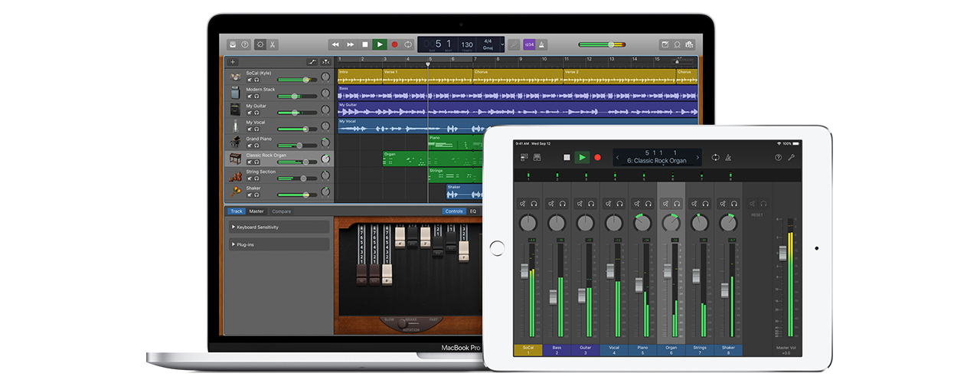This screenshot has height=383, width=980.
Task: Click the Grand Piano track icon
Action: pos(236,142)
